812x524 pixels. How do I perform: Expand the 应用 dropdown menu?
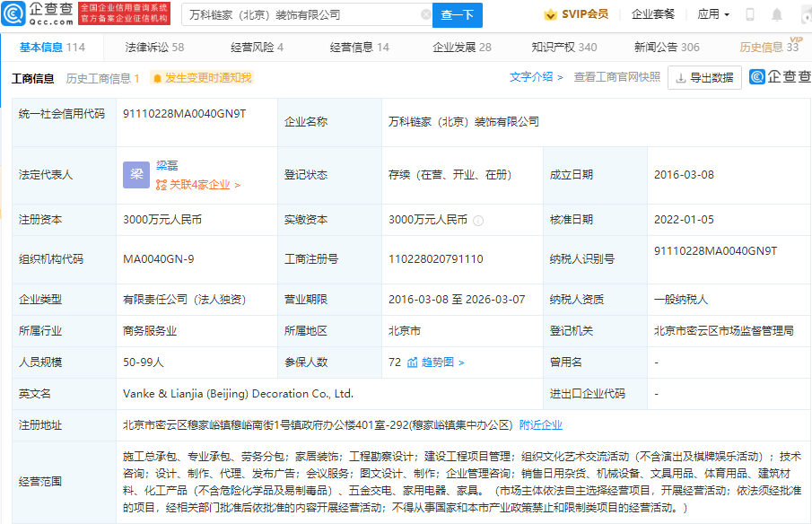(x=713, y=15)
